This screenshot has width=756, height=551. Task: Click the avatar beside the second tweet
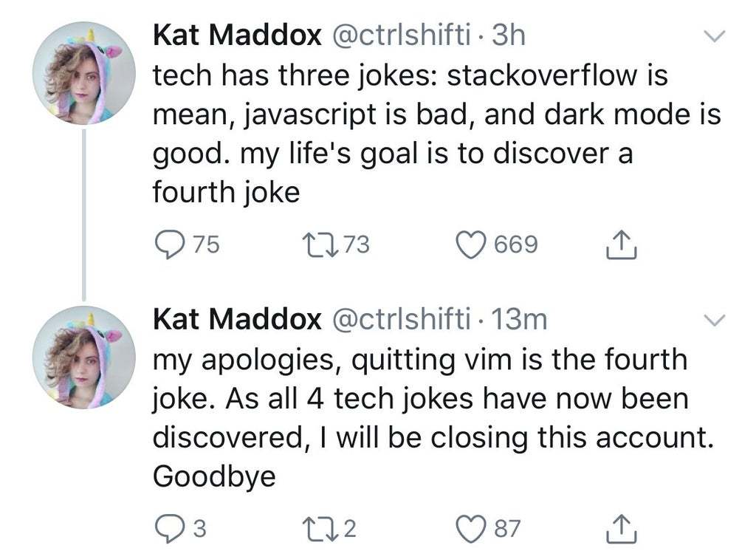83,357
